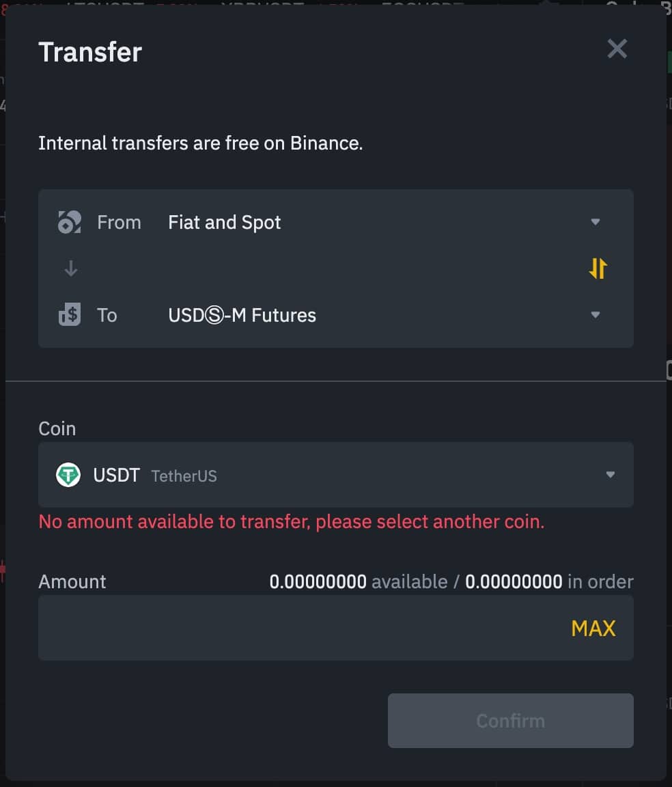The height and width of the screenshot is (787, 672).
Task: Click MAX to fill maximum amount
Action: coord(592,628)
